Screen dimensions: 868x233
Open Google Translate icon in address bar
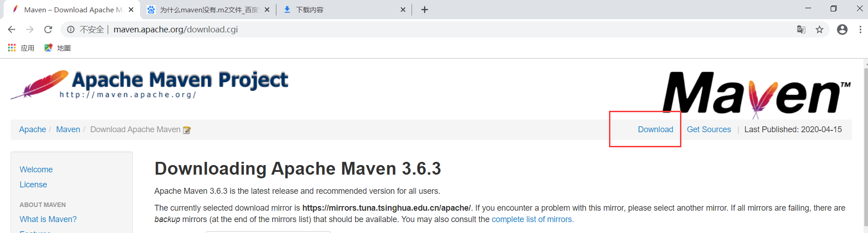(801, 30)
